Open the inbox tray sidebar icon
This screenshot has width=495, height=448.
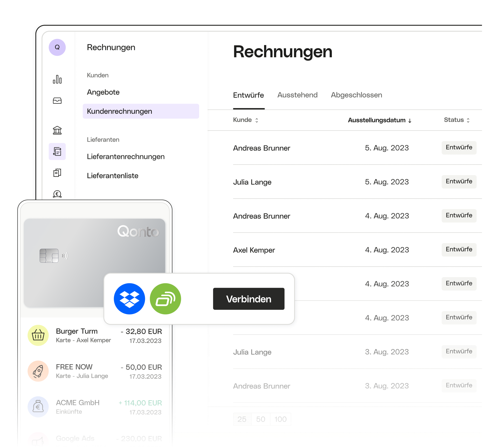pyautogui.click(x=57, y=101)
